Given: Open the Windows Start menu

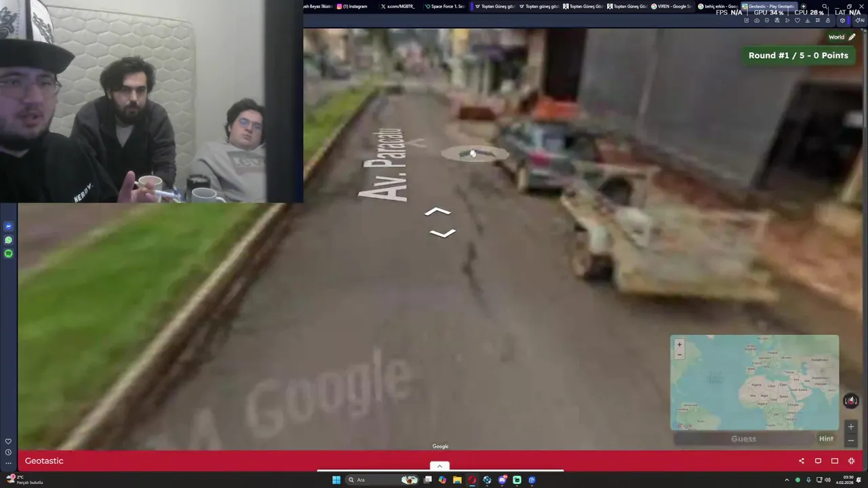Looking at the screenshot, I should (x=336, y=480).
